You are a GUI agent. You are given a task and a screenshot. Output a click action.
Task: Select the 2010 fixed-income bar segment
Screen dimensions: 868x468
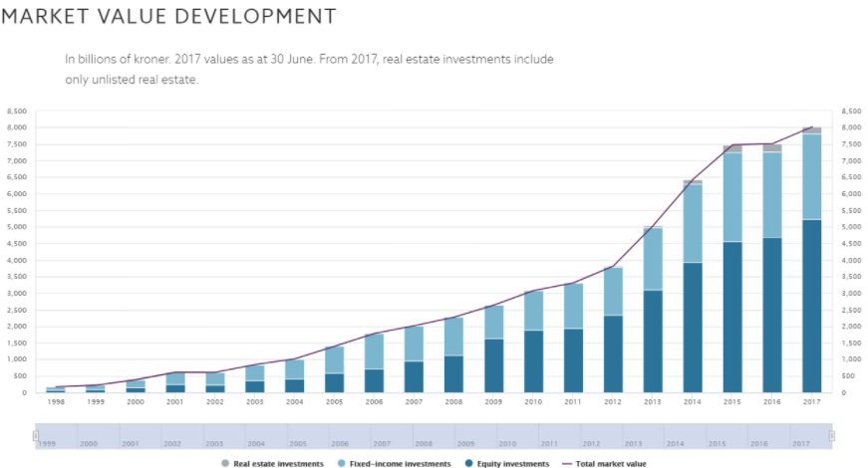[x=533, y=311]
